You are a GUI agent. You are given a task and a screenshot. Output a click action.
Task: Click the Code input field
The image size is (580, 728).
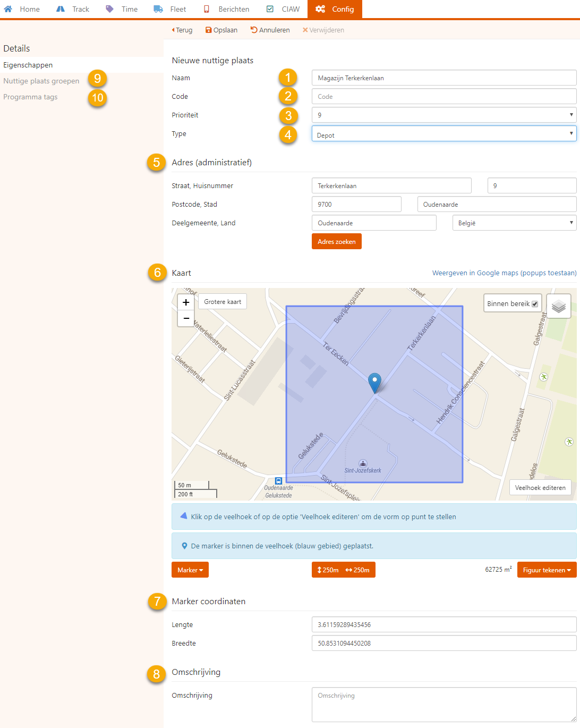(x=443, y=97)
